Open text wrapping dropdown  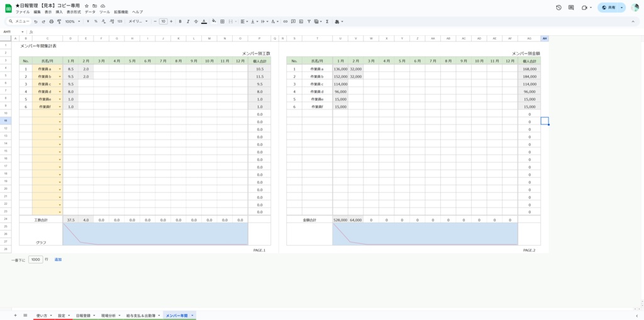click(x=265, y=21)
